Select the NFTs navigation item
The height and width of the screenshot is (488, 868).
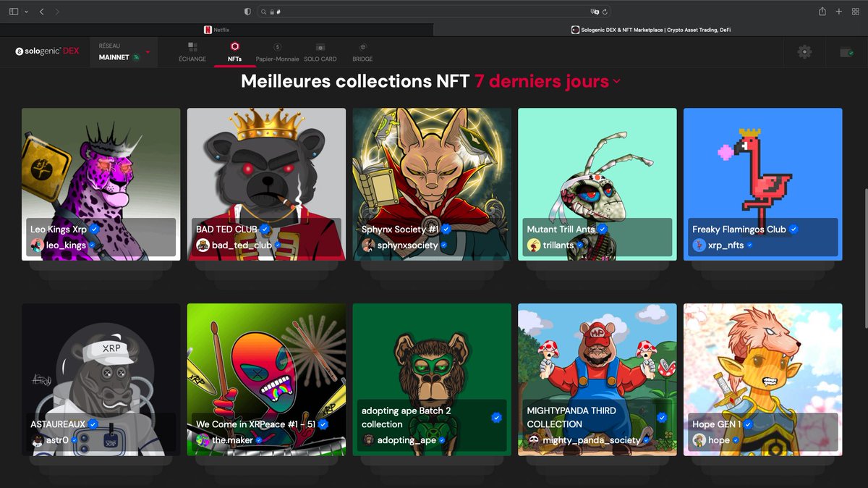(x=235, y=52)
